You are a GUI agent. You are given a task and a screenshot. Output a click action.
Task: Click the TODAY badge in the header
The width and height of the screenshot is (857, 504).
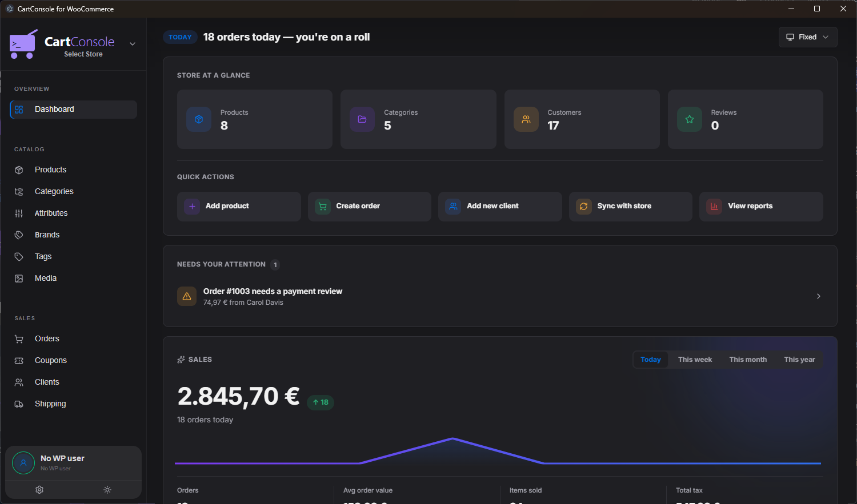(x=180, y=37)
